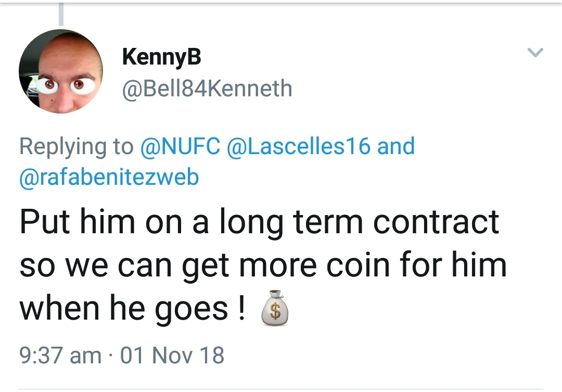Open the @NUFC mention
Screen dimensions: 562x392
181,146
